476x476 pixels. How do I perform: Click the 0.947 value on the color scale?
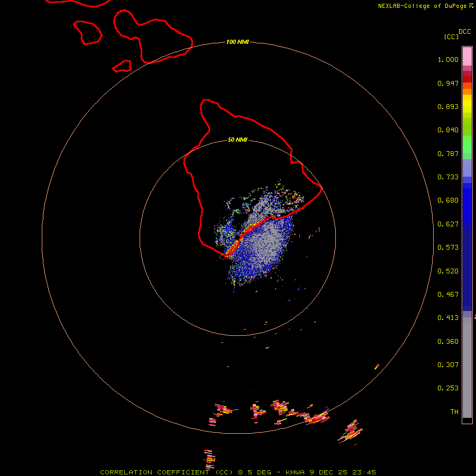pyautogui.click(x=448, y=83)
